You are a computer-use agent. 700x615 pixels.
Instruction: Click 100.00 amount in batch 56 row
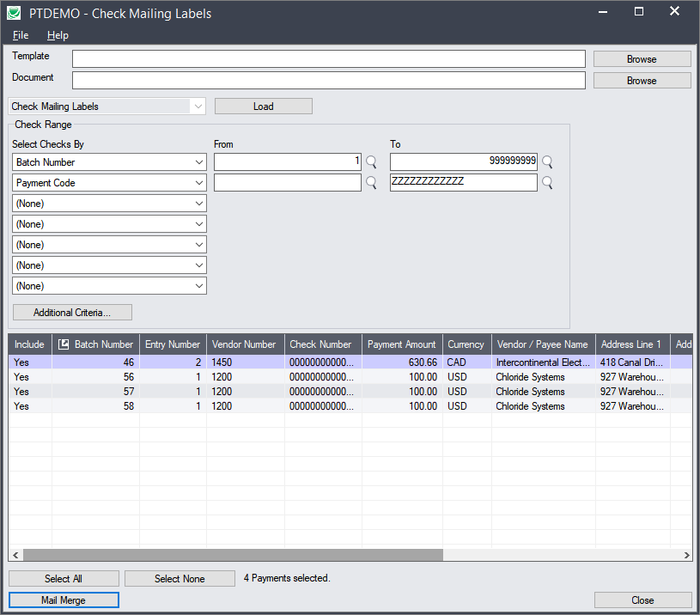[402, 377]
